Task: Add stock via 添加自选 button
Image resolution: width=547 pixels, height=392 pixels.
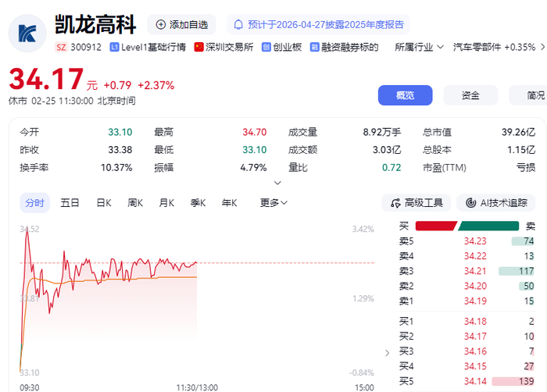Action: coord(181,25)
